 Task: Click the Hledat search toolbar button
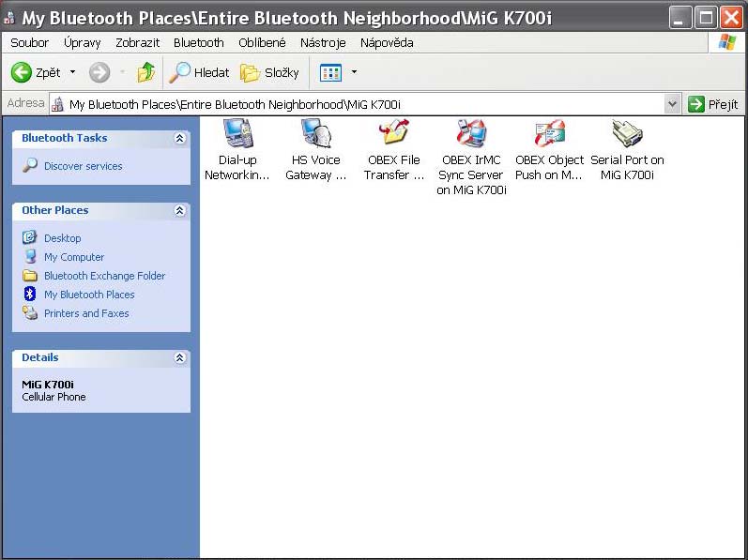pos(199,72)
